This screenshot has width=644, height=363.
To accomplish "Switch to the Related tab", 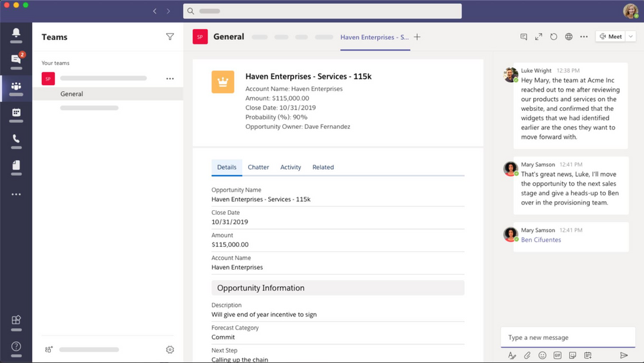I will (323, 167).
